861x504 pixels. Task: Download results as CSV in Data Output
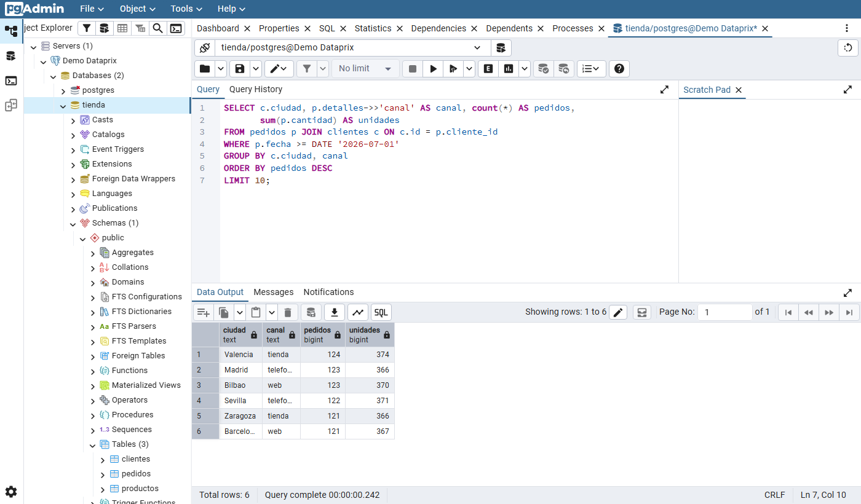[334, 312]
